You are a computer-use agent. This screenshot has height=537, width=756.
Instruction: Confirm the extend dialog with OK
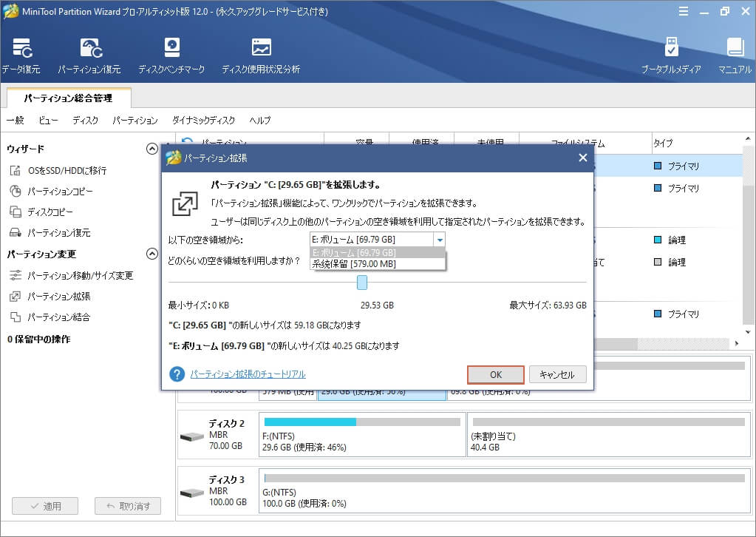tap(496, 374)
